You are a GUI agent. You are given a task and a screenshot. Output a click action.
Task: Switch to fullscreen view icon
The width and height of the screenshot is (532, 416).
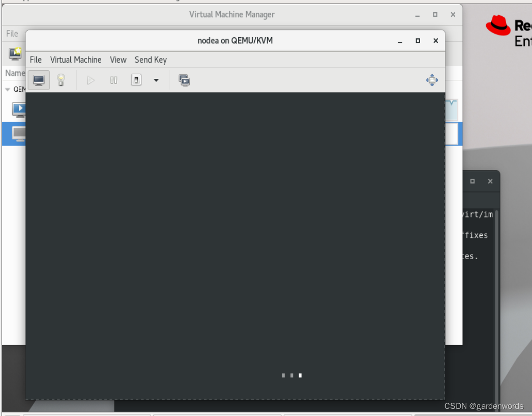click(432, 80)
